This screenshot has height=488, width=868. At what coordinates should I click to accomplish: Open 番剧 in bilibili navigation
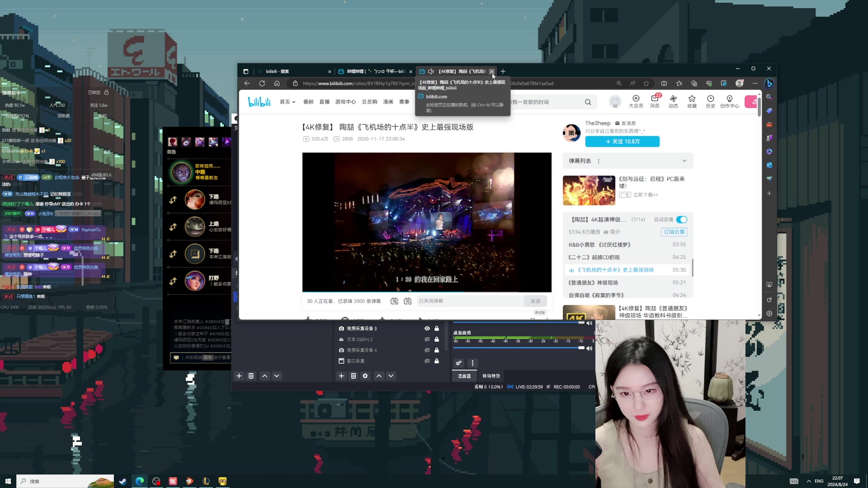pos(308,102)
